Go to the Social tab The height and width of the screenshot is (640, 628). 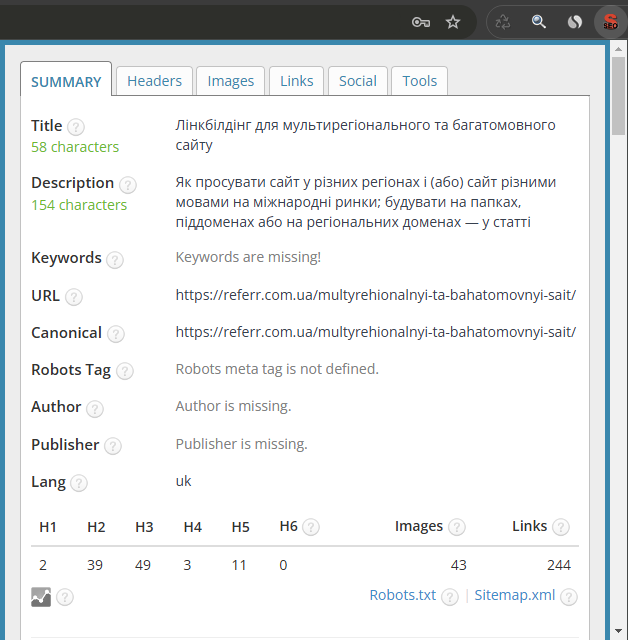(x=357, y=81)
